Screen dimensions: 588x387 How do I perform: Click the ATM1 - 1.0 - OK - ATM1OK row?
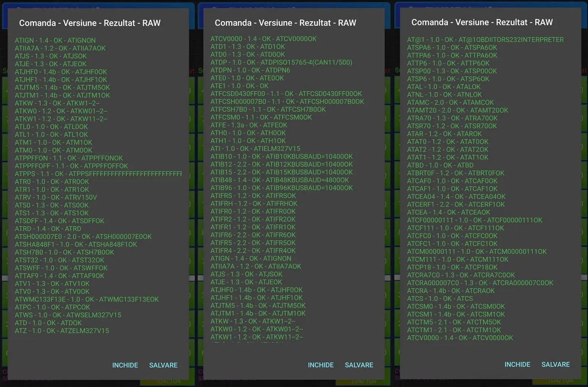pos(53,142)
